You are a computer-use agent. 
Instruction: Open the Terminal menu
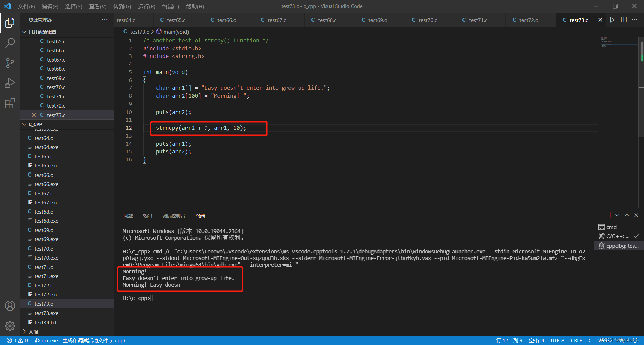click(170, 6)
